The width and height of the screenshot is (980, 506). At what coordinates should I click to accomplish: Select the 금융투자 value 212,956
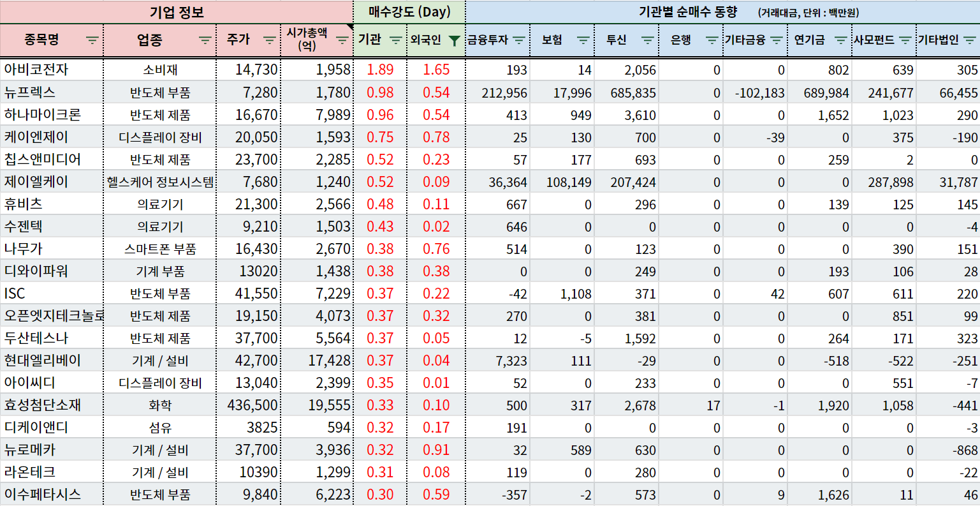coord(498,93)
